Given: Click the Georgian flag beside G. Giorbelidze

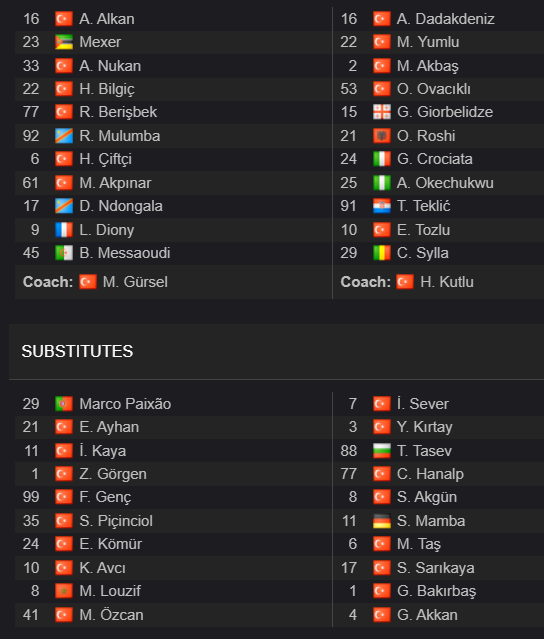Looking at the screenshot, I should (382, 112).
